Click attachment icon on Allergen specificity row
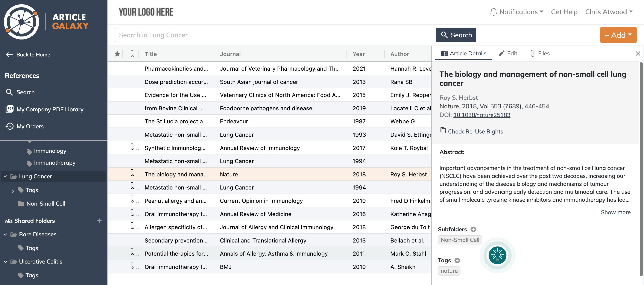 pos(132,226)
